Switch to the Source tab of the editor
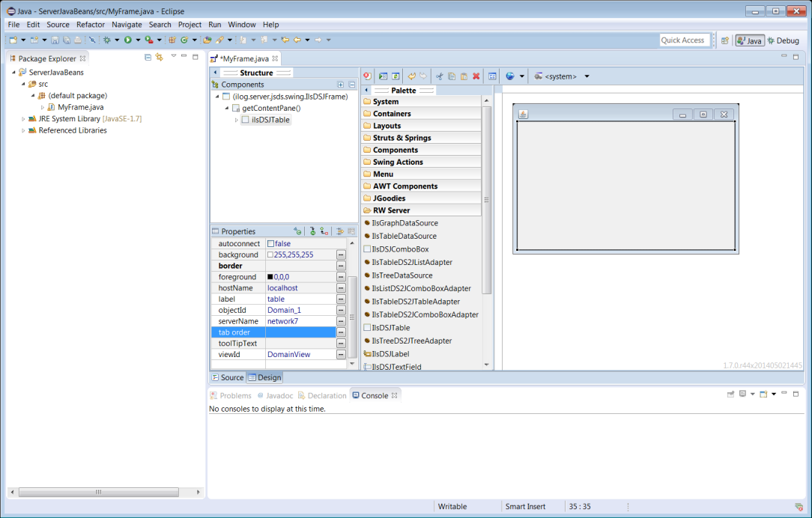The width and height of the screenshot is (812, 518). click(x=228, y=378)
